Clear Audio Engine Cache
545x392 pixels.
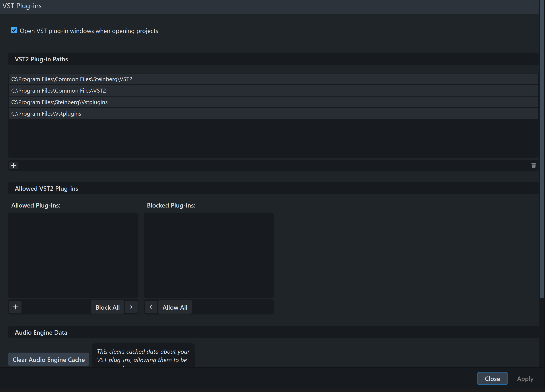(x=49, y=360)
